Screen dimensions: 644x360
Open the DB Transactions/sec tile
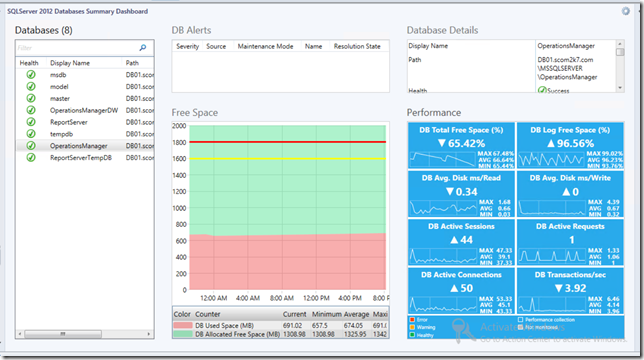click(x=570, y=291)
